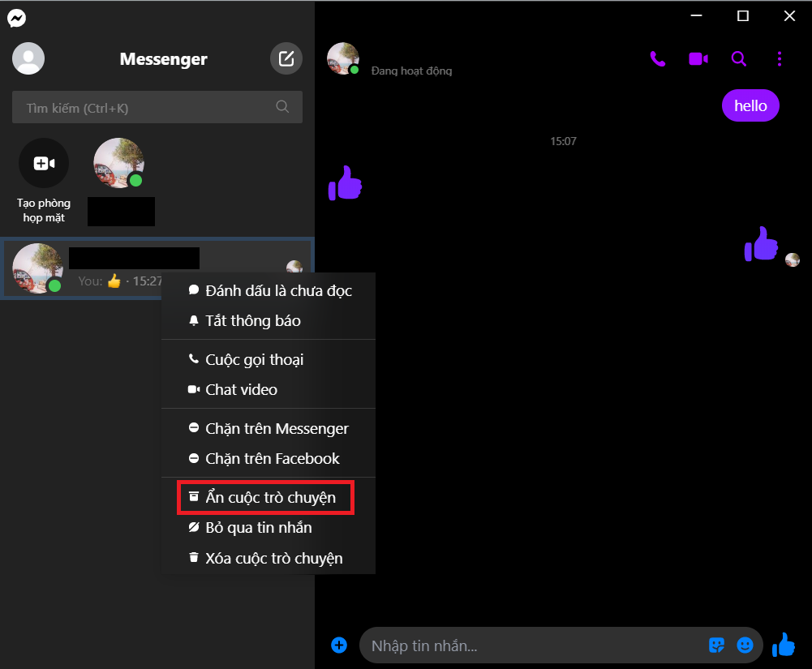Click the 15:07 timestamp in chat

(563, 141)
